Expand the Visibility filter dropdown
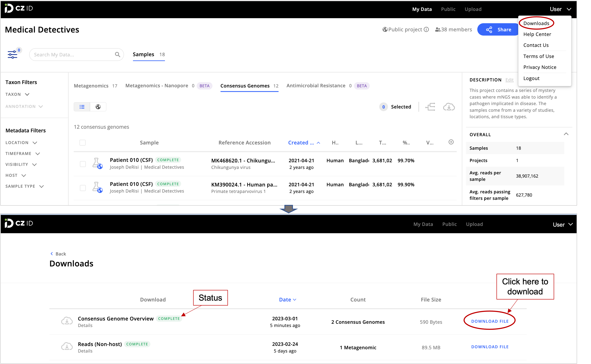 tap(21, 164)
